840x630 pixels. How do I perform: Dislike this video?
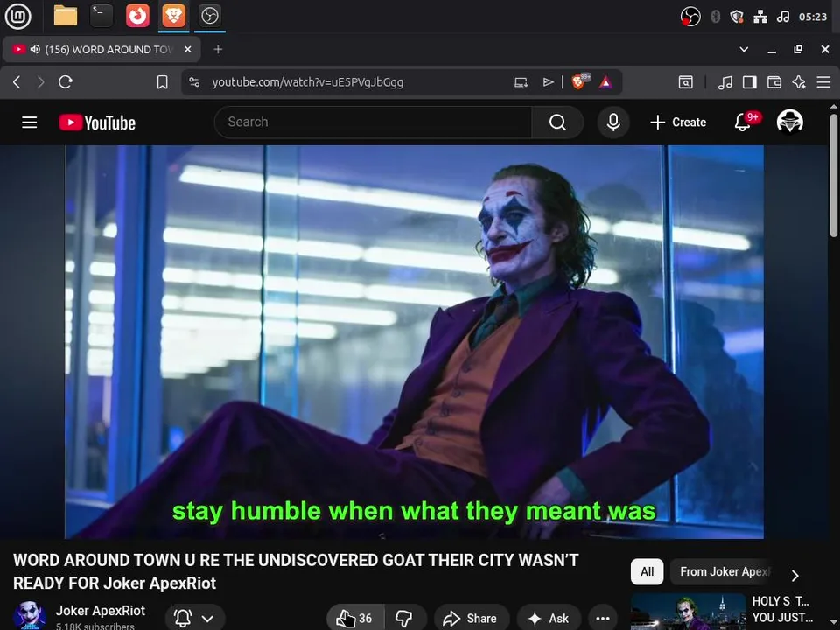click(404, 619)
